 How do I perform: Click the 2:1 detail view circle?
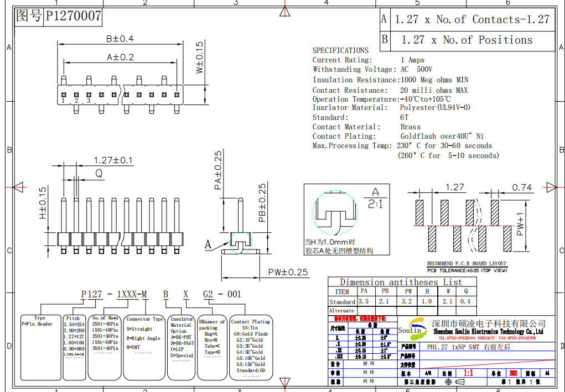point(333,214)
